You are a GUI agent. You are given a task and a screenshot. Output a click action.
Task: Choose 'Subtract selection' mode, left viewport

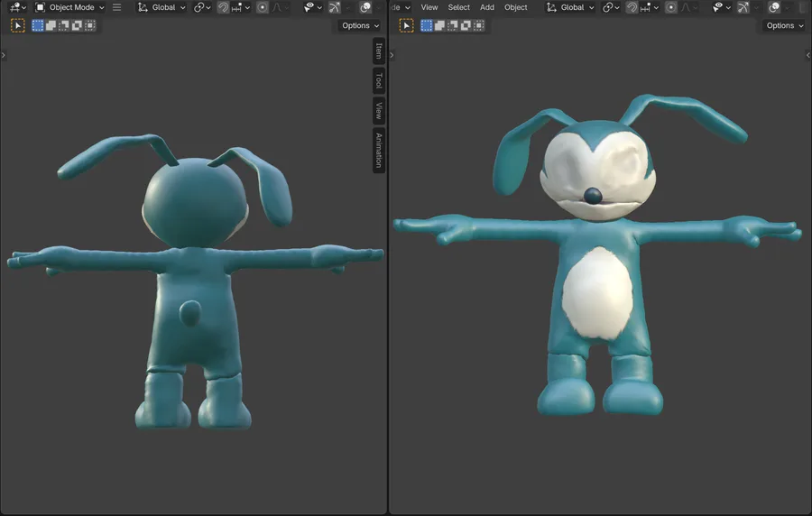pos(64,25)
